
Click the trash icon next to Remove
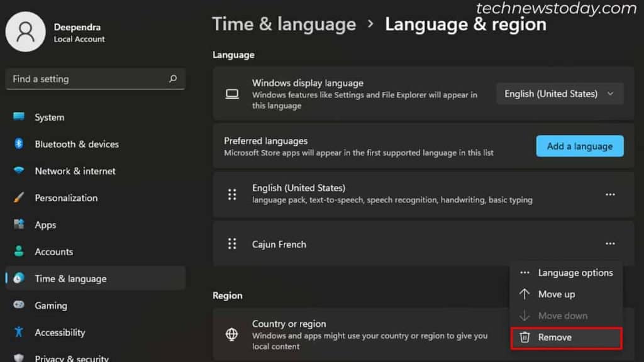(526, 337)
